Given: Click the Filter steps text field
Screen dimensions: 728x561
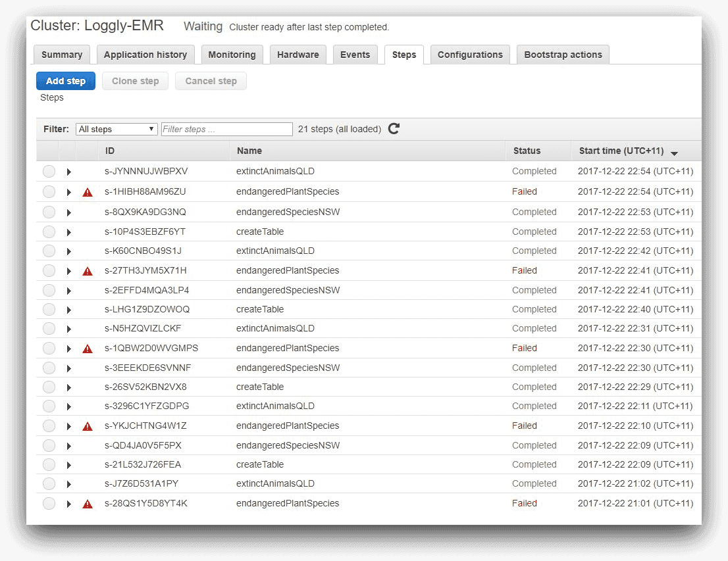Looking at the screenshot, I should pos(226,130).
